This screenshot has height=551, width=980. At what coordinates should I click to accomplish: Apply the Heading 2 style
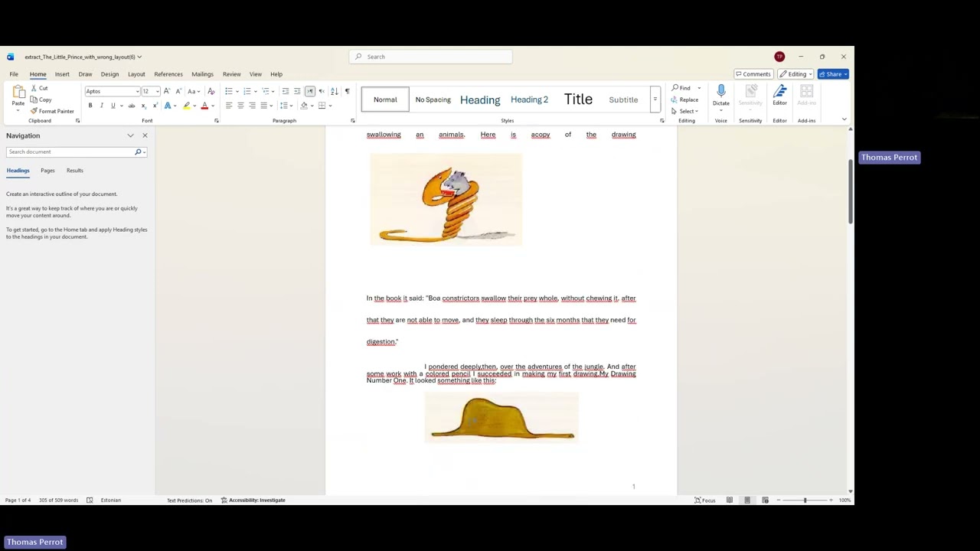coord(529,99)
